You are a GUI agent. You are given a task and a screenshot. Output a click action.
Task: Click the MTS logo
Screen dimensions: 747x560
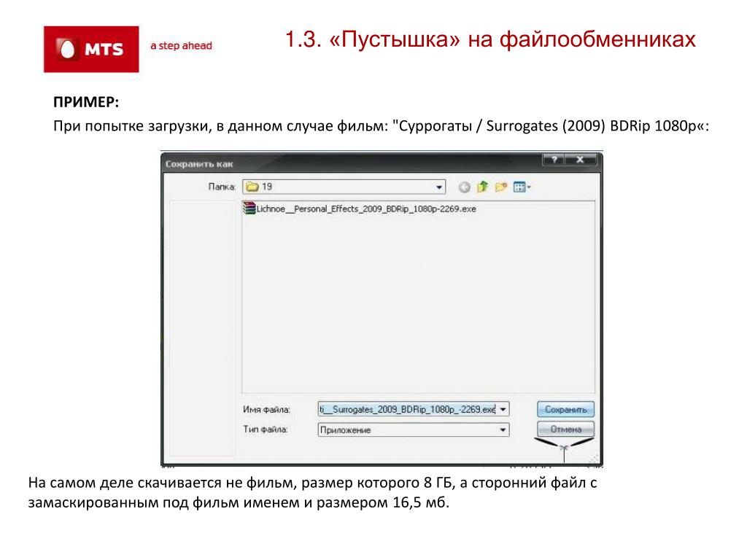pyautogui.click(x=91, y=49)
